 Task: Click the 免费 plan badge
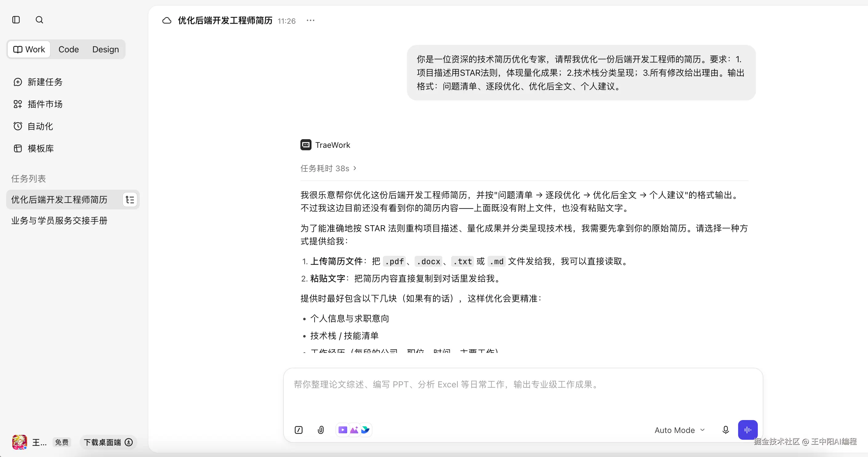click(x=62, y=442)
